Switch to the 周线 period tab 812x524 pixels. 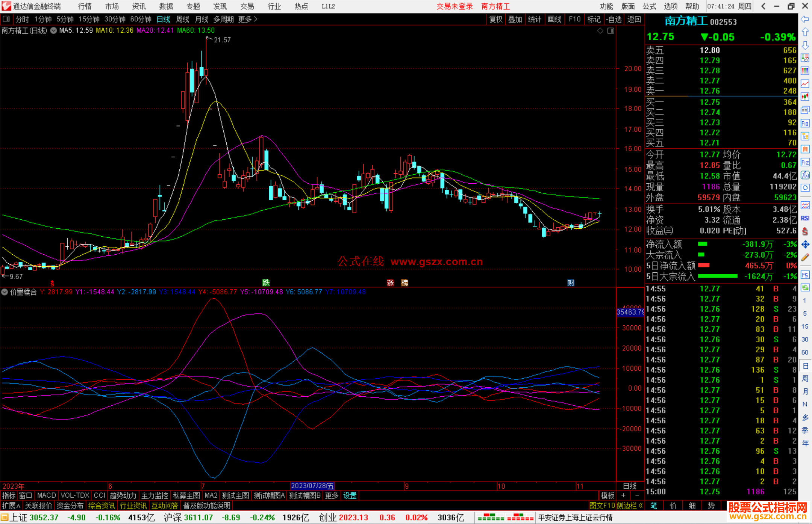coord(183,19)
